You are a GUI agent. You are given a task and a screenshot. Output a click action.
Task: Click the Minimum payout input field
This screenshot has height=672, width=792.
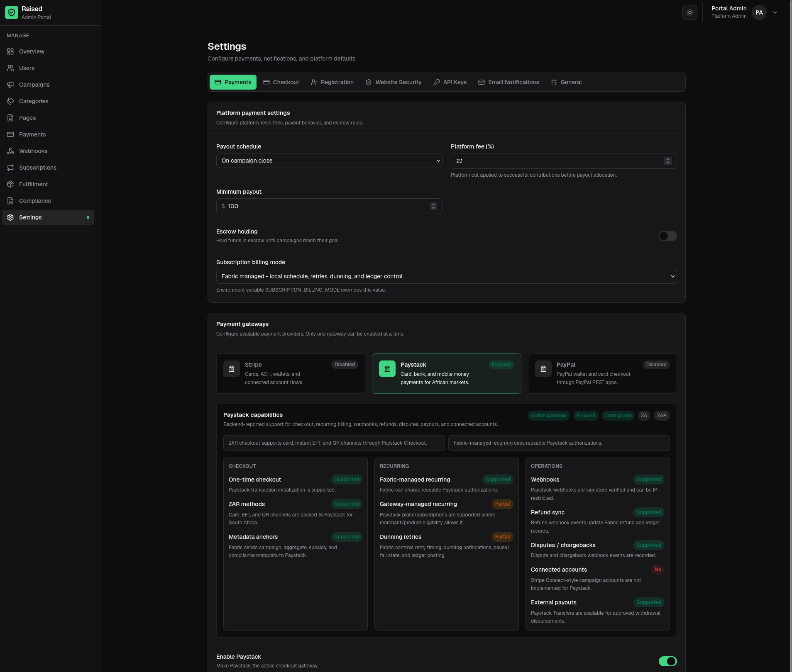[x=329, y=206]
